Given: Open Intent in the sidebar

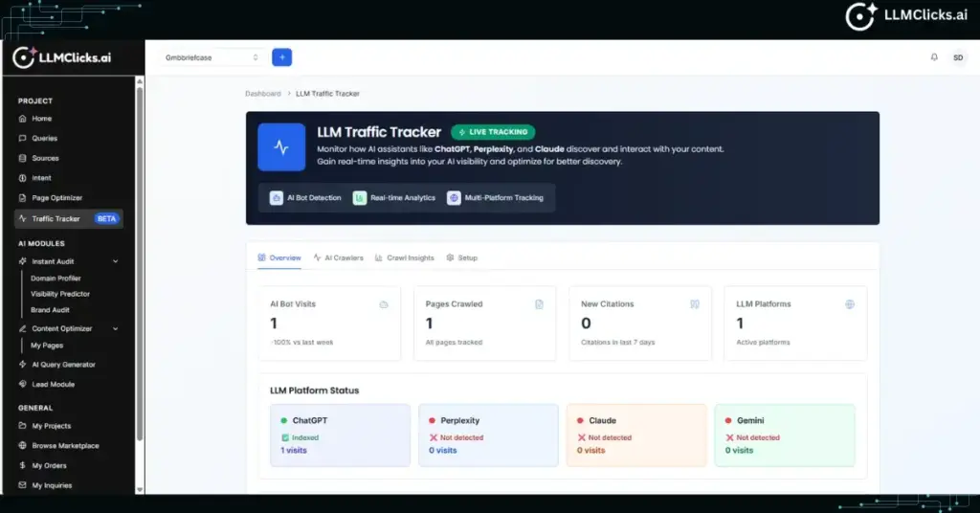Looking at the screenshot, I should (x=35, y=178).
